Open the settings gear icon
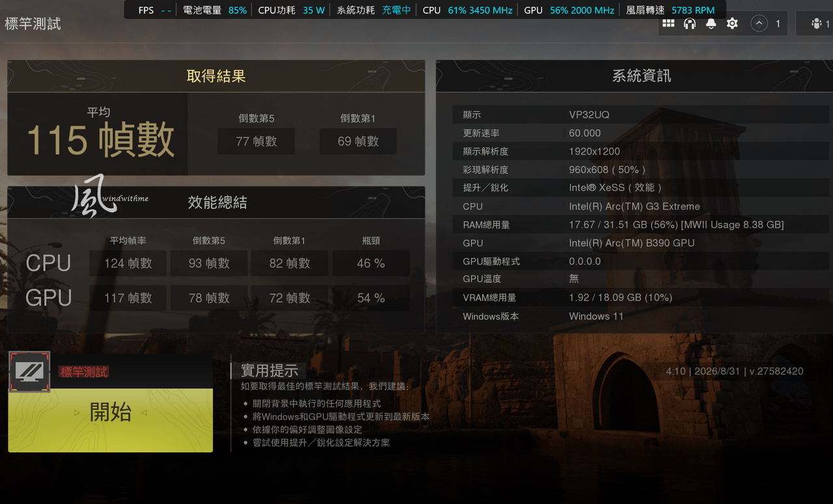Viewport: 833px width, 504px height. [732, 23]
